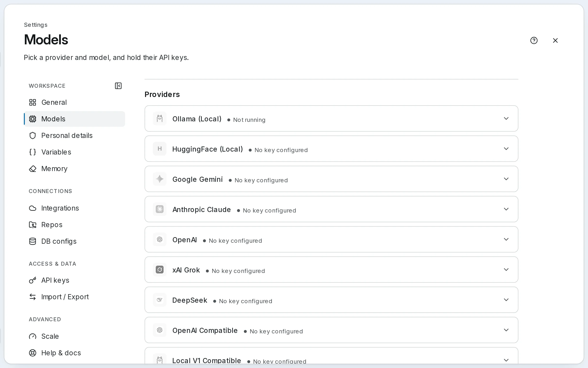The image size is (588, 368).
Task: Click the Variables braces icon
Action: click(x=33, y=152)
